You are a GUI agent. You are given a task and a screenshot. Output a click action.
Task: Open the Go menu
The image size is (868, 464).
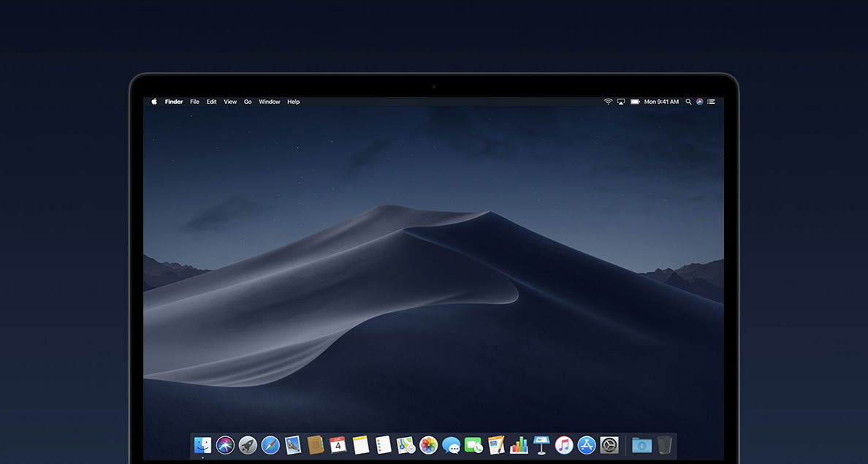(248, 102)
